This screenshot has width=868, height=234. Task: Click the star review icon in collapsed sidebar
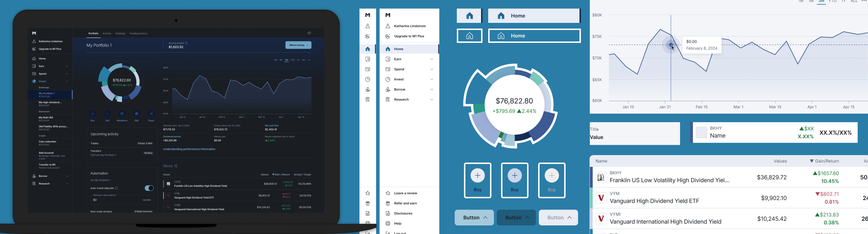pos(368,193)
